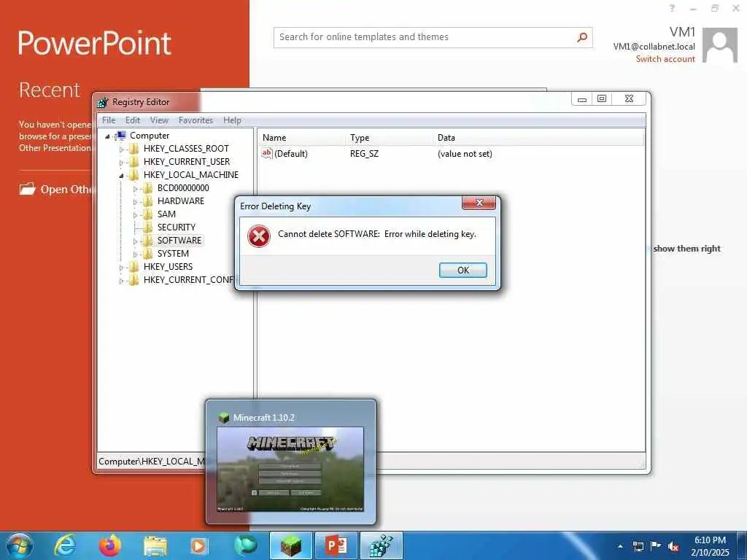Expand the HARDWARE key
Viewport: 747px width, 560px height.
pos(135,202)
